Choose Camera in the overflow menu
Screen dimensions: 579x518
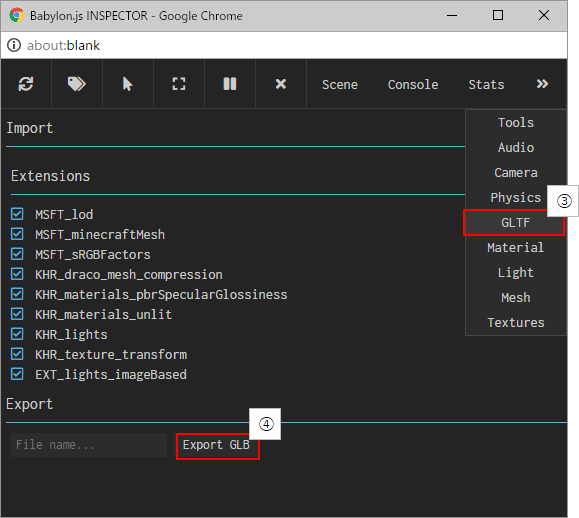[516, 173]
